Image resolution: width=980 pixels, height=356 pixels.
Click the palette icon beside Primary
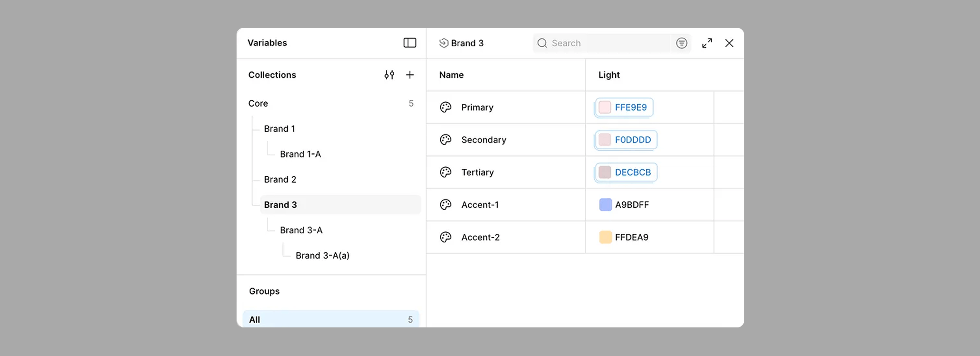coord(445,107)
